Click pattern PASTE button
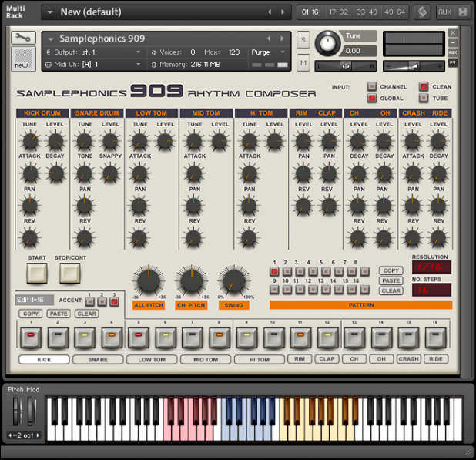This screenshot has width=476, height=460. [x=391, y=280]
